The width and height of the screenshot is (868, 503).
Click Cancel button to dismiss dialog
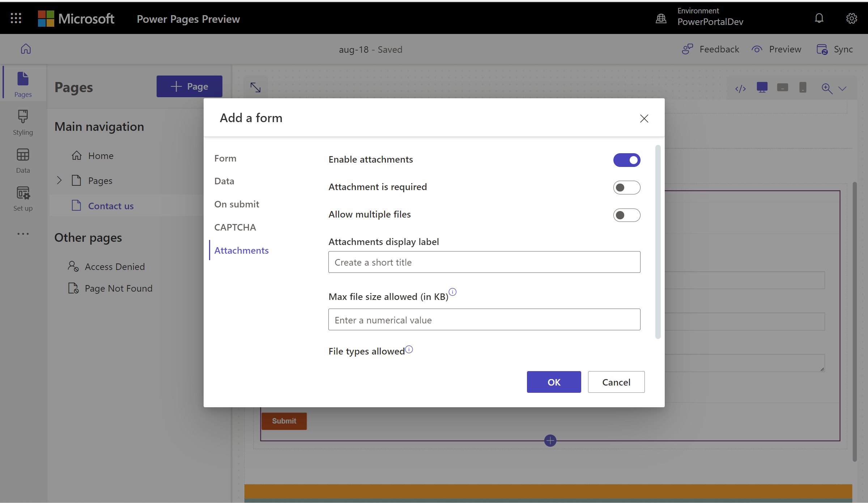click(616, 382)
